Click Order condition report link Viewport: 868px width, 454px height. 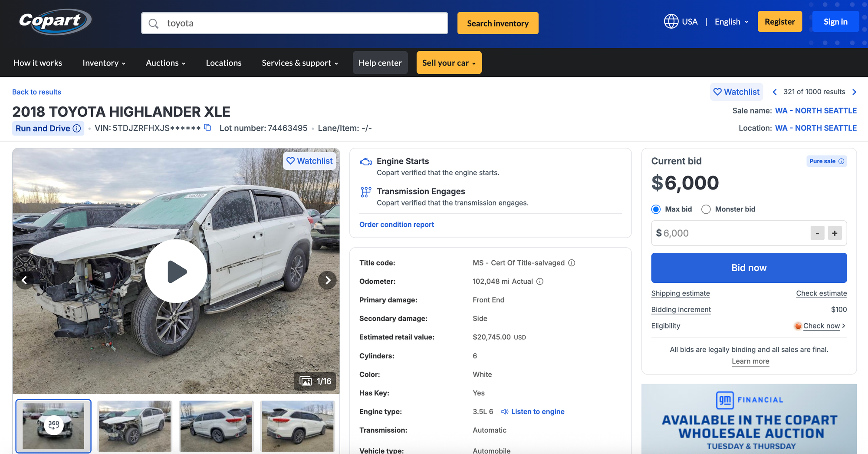coord(396,225)
